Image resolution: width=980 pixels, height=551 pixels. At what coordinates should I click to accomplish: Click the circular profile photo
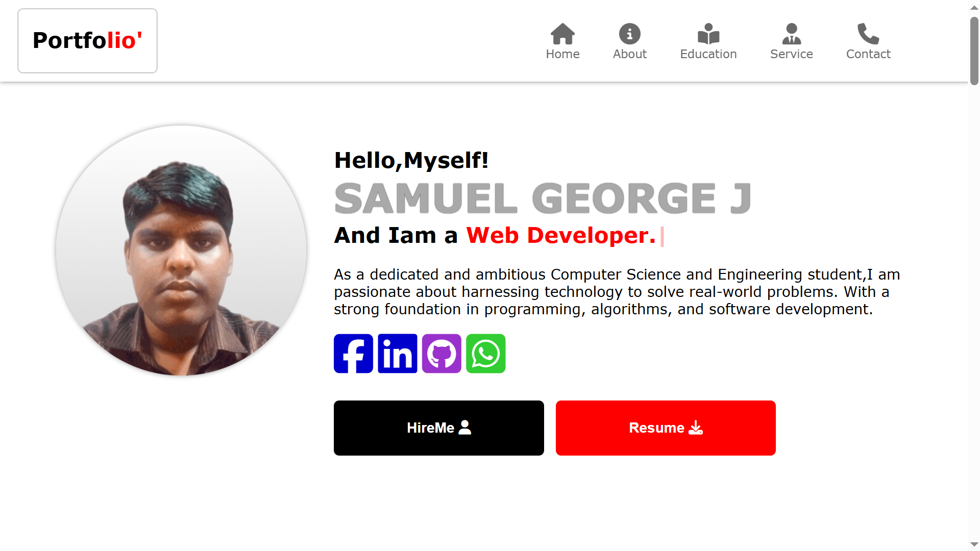pyautogui.click(x=181, y=251)
